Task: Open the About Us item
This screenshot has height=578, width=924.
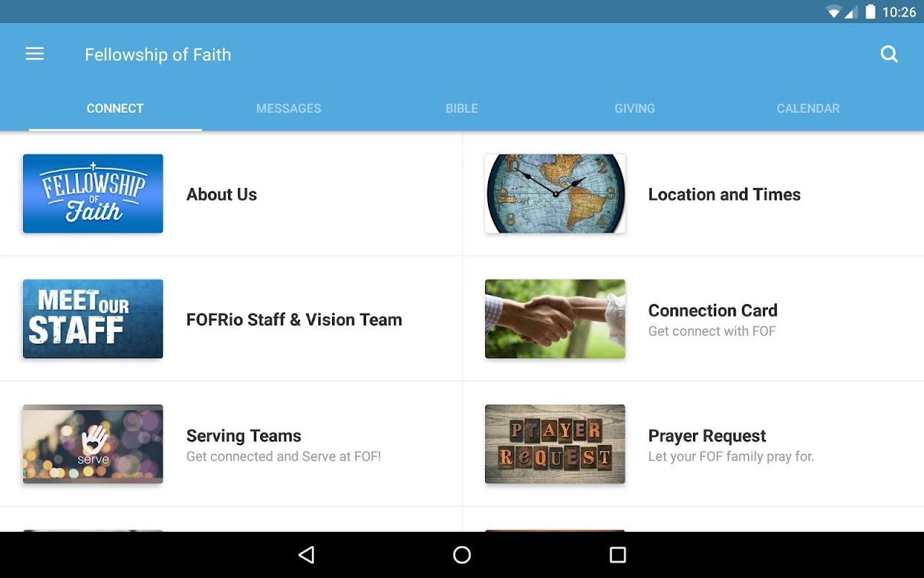Action: pyautogui.click(x=231, y=194)
